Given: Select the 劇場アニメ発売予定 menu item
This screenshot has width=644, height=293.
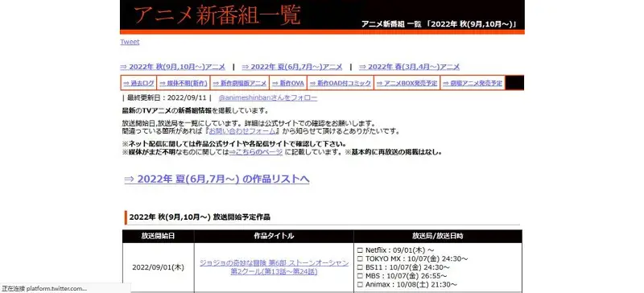Looking at the screenshot, I should (473, 83).
